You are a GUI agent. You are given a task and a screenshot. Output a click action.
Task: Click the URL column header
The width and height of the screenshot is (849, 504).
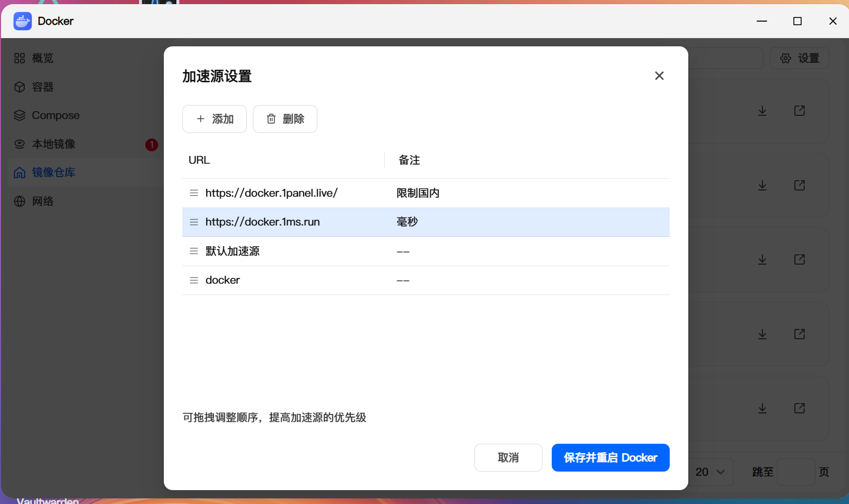click(199, 160)
